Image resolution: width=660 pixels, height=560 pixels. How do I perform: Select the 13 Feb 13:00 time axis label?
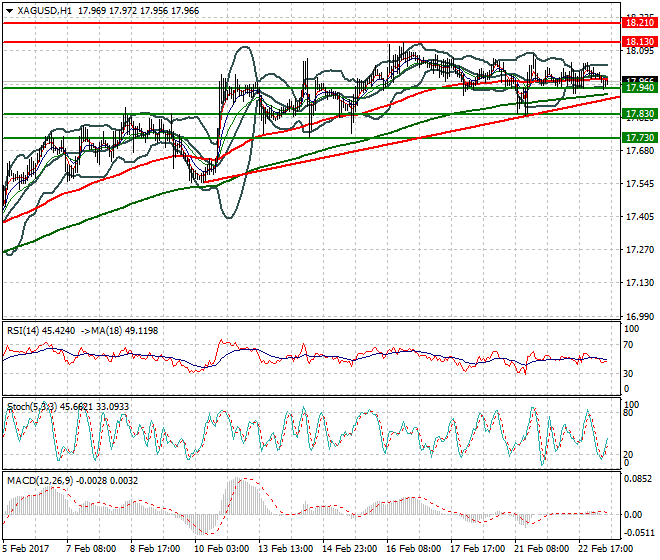pyautogui.click(x=285, y=549)
